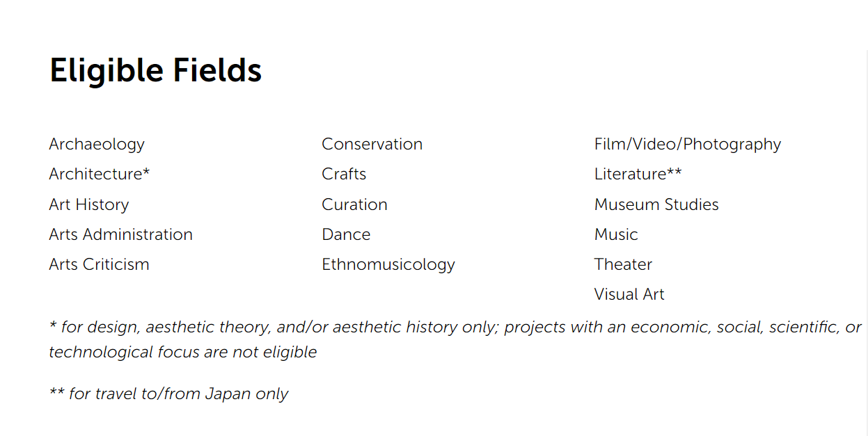Select the Archaeology field text

[97, 145]
